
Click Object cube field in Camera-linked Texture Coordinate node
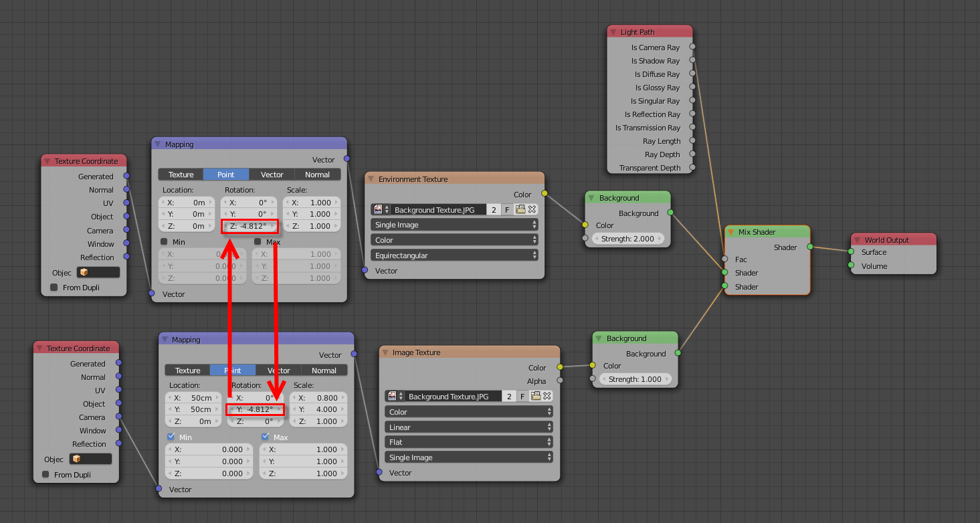point(90,459)
